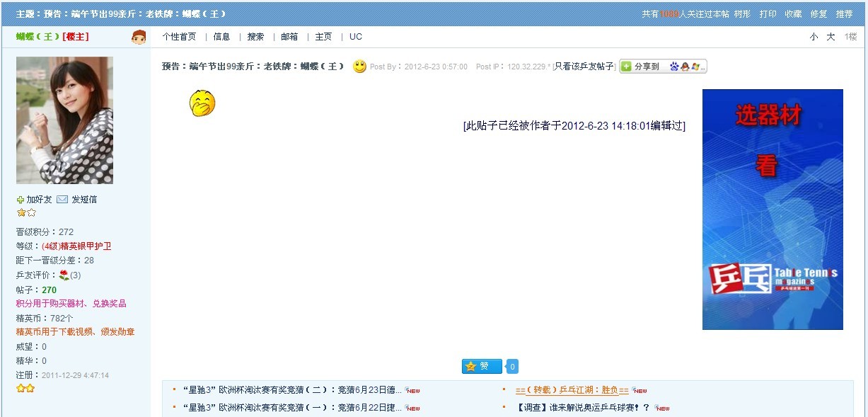Open the 个性首页 menu item
The height and width of the screenshot is (417, 868).
point(179,37)
